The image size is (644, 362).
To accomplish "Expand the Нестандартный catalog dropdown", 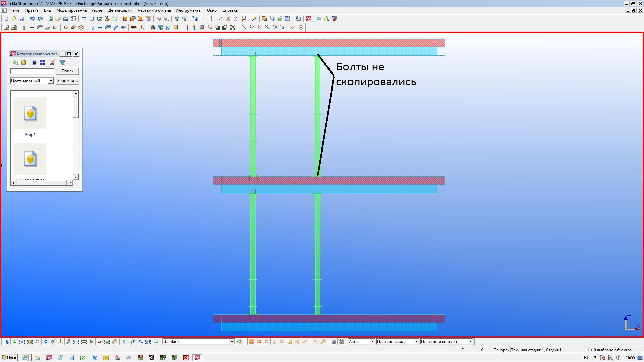I will coord(51,81).
